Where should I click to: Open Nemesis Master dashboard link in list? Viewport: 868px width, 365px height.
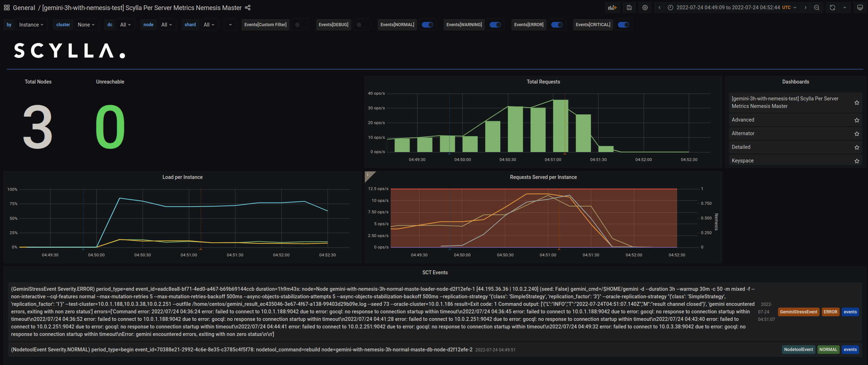click(785, 102)
